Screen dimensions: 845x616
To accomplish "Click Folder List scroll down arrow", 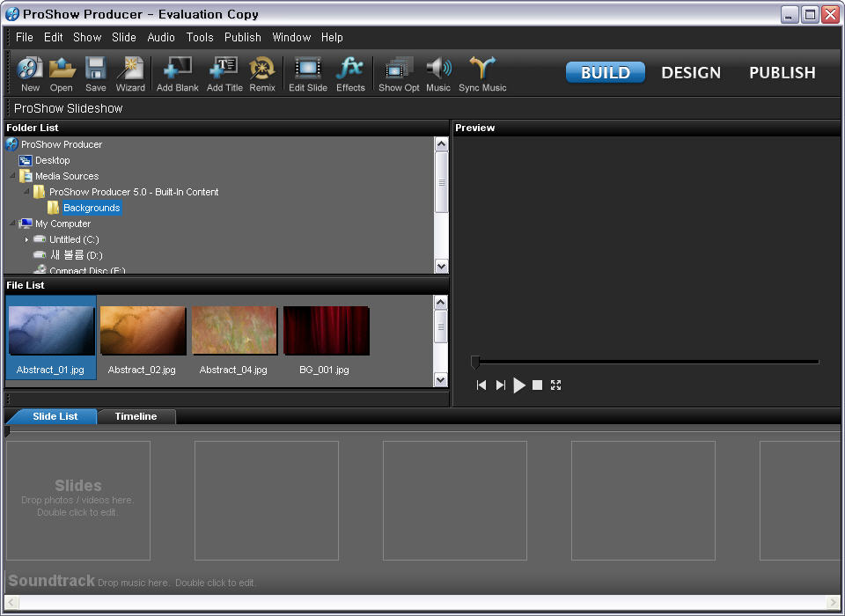I will coord(441,267).
